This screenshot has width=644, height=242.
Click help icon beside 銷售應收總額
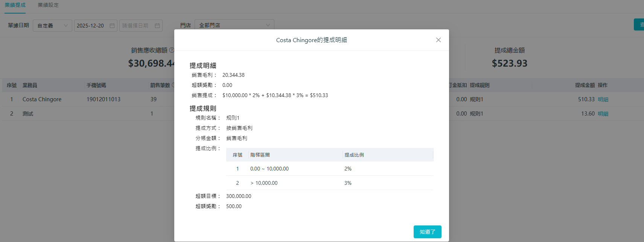(x=172, y=50)
